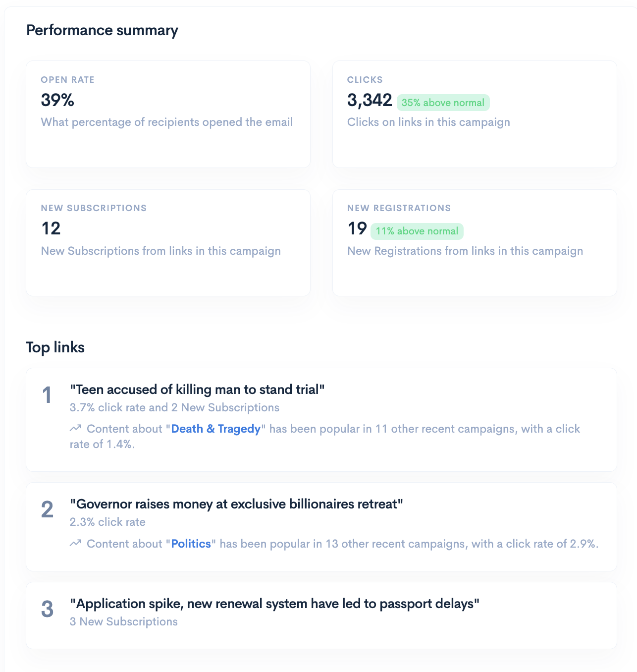Image resolution: width=637 pixels, height=672 pixels.
Task: Open the 'Teen accused of killing man' article link
Action: pos(198,390)
